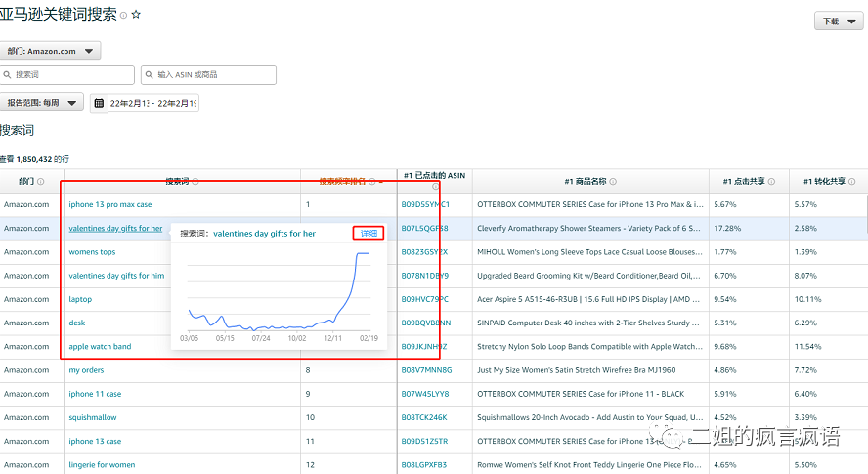Open the date range field 22年2月13

tap(153, 103)
